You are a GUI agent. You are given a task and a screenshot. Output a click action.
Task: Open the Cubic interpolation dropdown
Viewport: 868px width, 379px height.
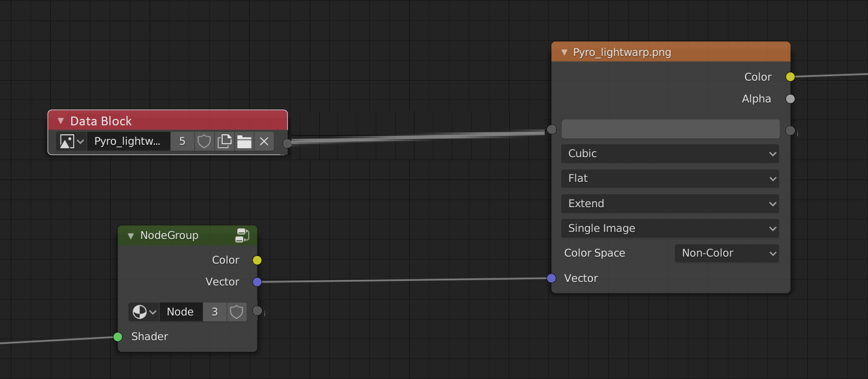pyautogui.click(x=670, y=154)
